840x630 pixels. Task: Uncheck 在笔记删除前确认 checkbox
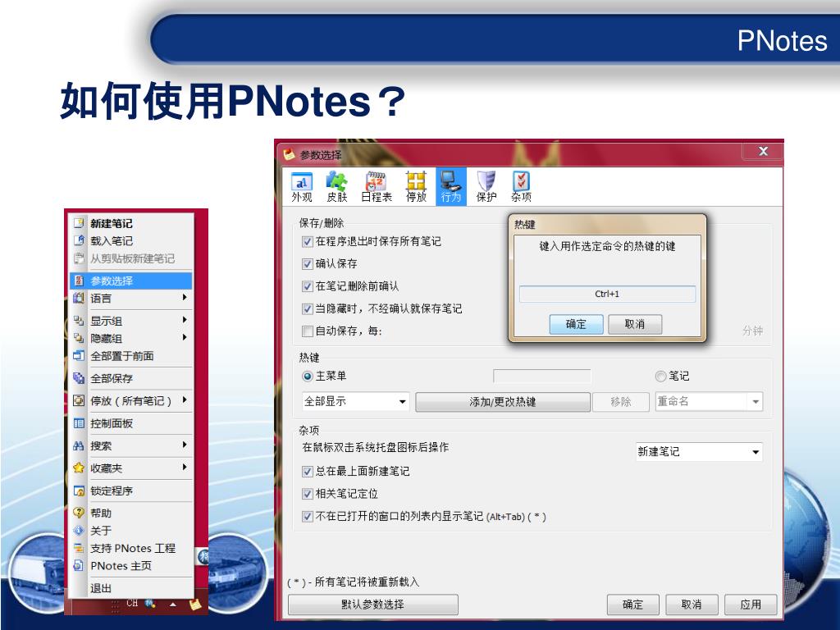coord(307,286)
